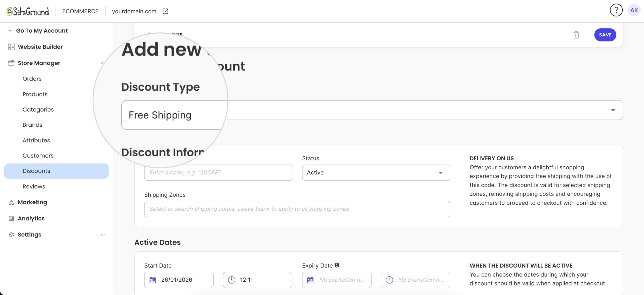Click start time field 12:11

pyautogui.click(x=258, y=280)
